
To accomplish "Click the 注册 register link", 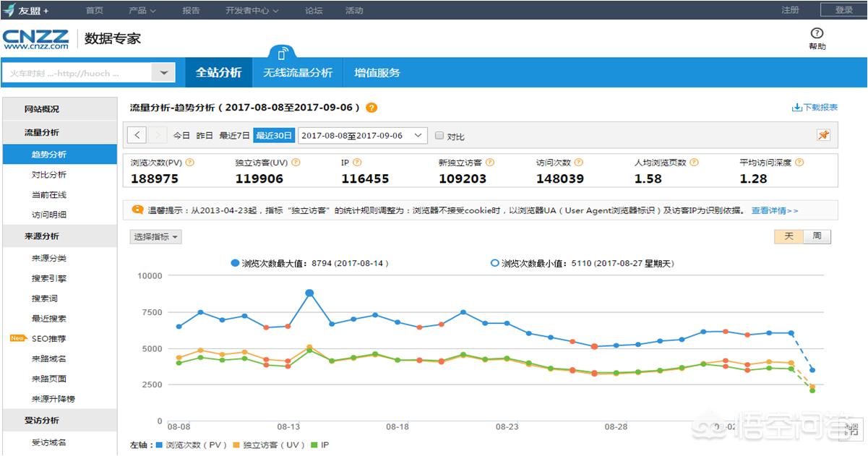I will click(x=790, y=10).
